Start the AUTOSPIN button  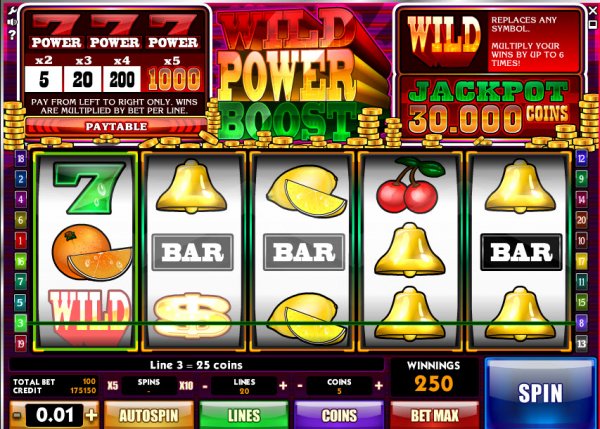pos(149,415)
